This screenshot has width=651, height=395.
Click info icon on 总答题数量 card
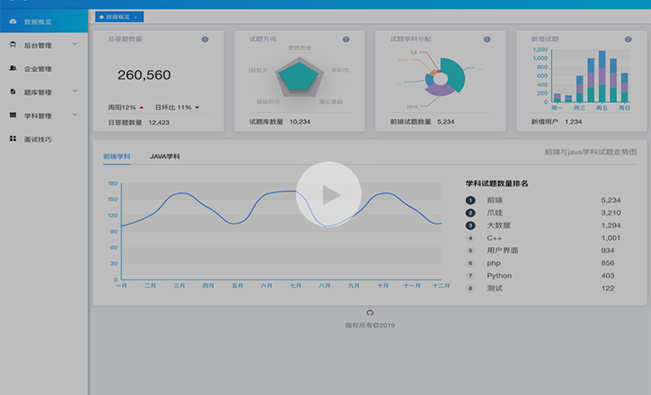[205, 39]
